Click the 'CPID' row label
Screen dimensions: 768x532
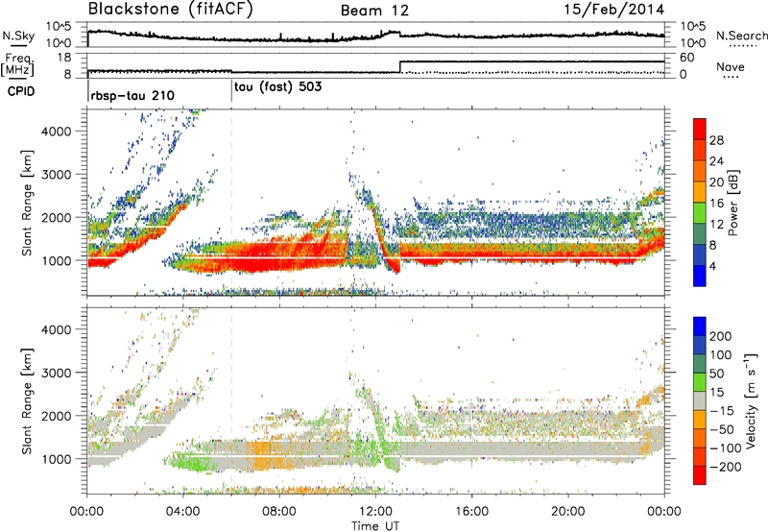(21, 91)
